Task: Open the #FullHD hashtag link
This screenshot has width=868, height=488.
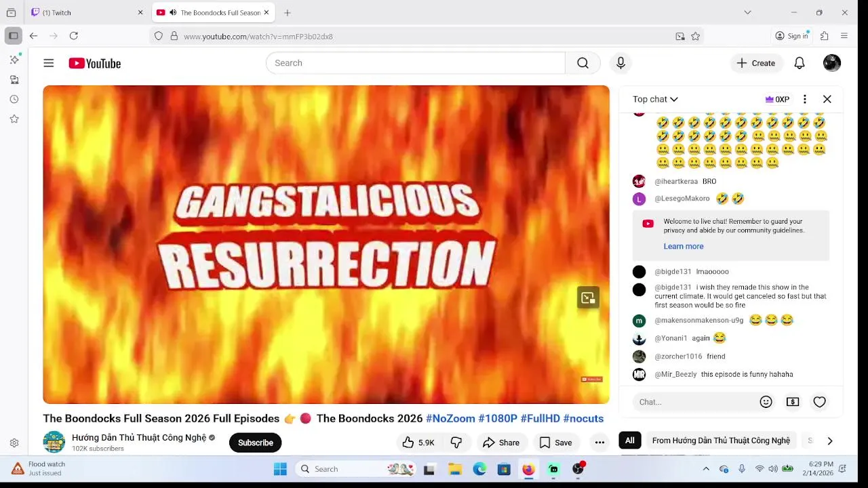Action: 540,419
